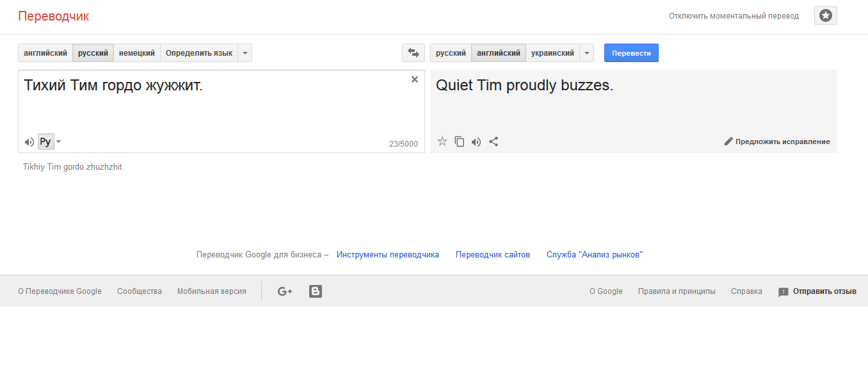
Task: Select Определить язык source option
Action: (198, 53)
